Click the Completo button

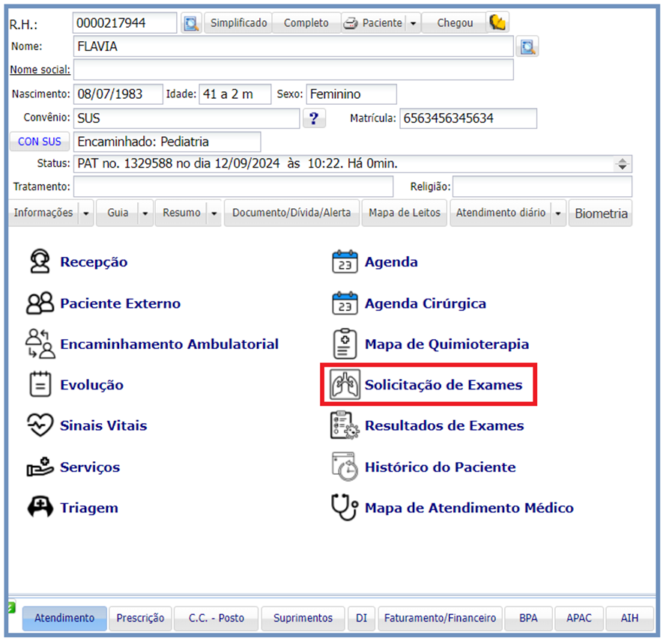pos(306,23)
